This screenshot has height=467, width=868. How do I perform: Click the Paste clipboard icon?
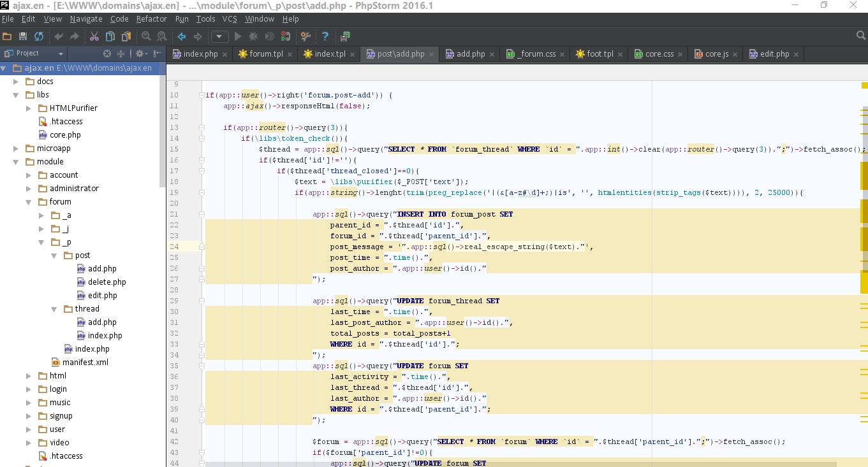point(126,36)
